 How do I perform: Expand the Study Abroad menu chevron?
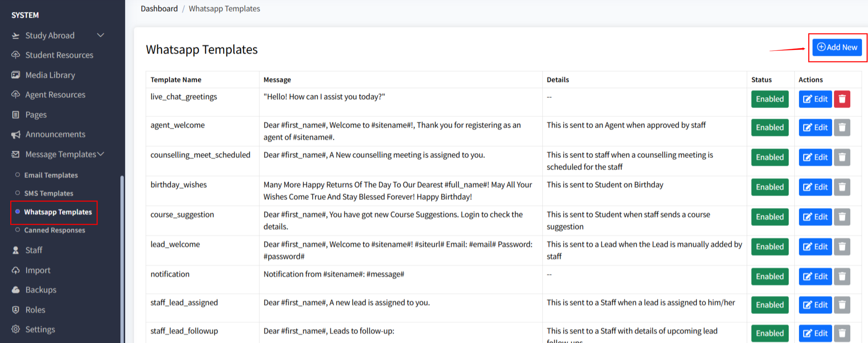click(x=100, y=35)
